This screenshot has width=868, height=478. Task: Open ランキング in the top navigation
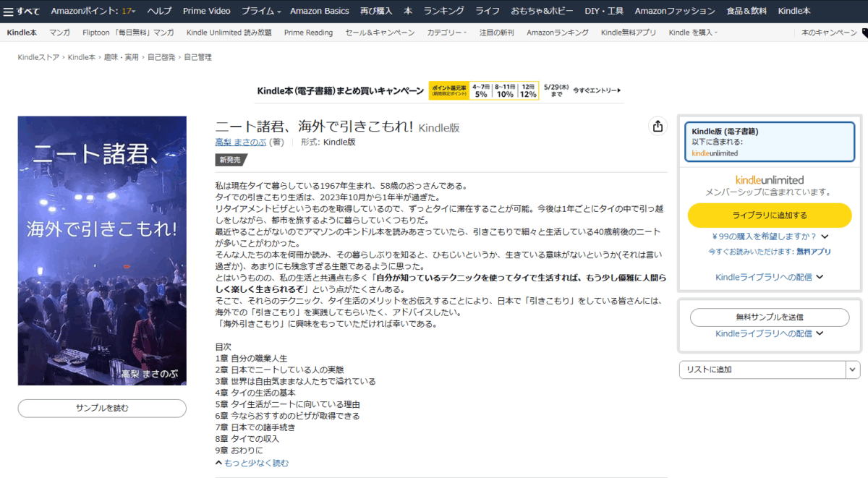click(x=444, y=11)
